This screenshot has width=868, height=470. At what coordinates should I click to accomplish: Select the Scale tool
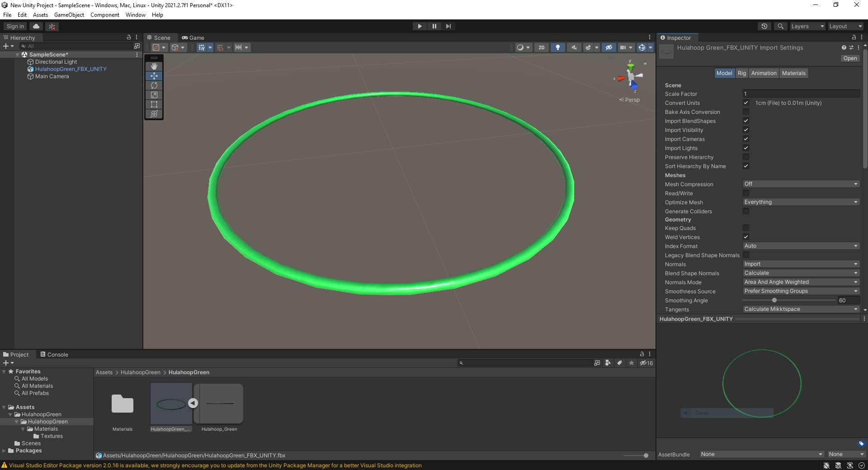[154, 95]
